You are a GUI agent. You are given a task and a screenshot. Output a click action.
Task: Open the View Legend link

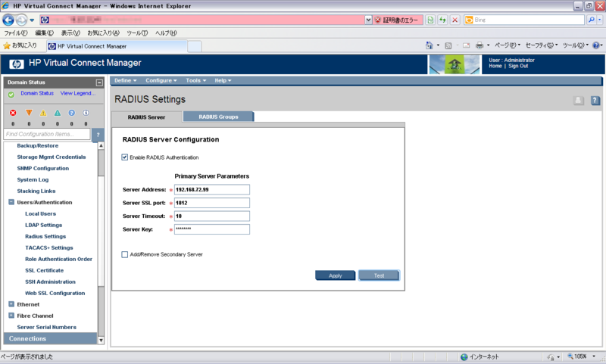(x=78, y=93)
